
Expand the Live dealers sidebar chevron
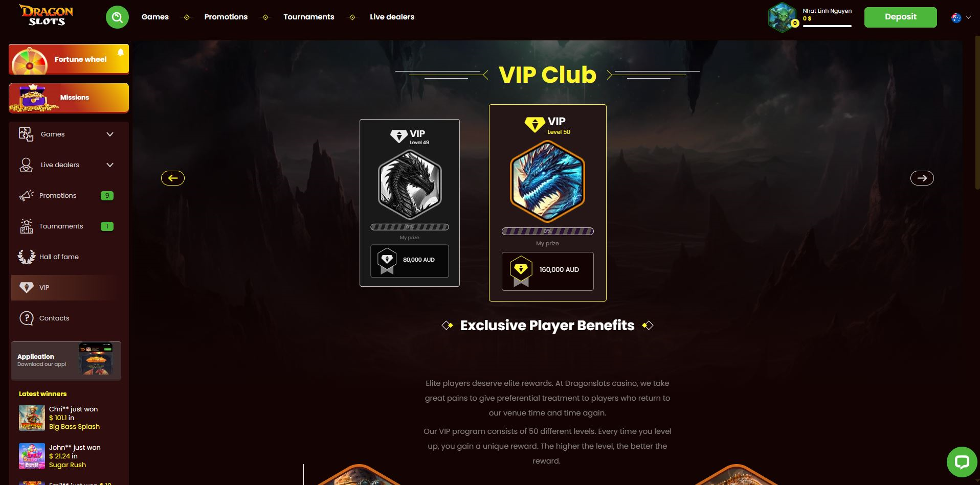110,165
